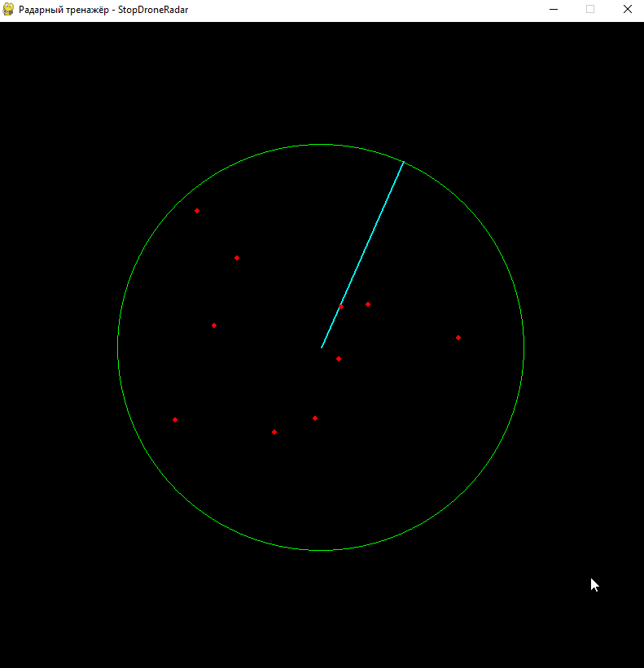Click the cyan radar sweep line
The height and width of the screenshot is (668, 644).
tap(362, 255)
